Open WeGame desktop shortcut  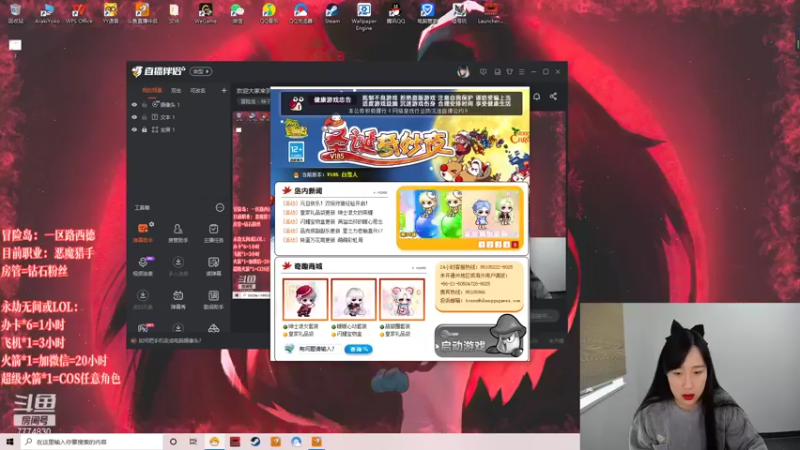coord(205,13)
